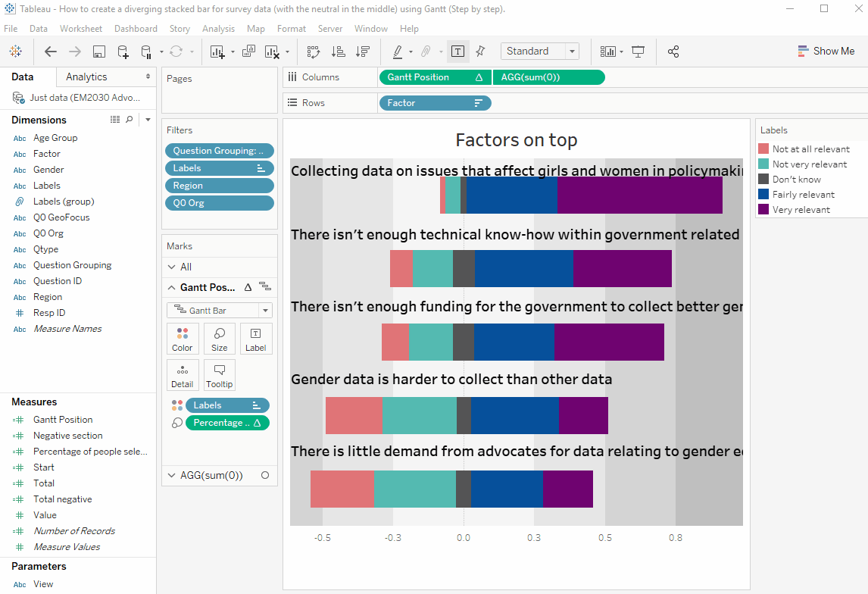Click the Q0 Org filter pill
The width and height of the screenshot is (868, 594).
[x=220, y=203]
